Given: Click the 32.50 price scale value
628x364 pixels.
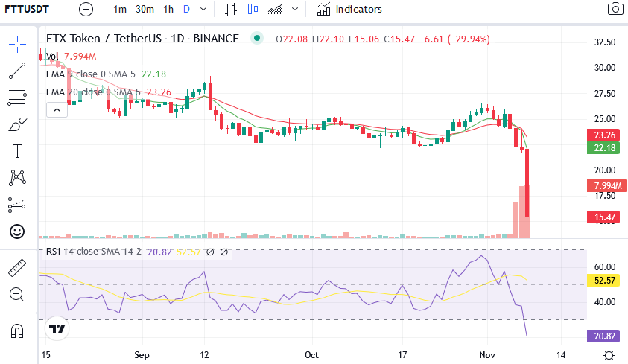Looking at the screenshot, I should point(605,42).
